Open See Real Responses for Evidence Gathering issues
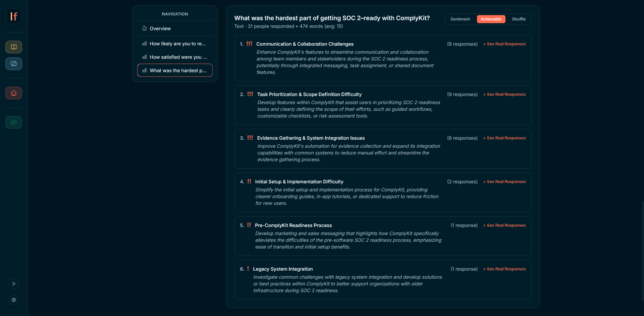644x316 pixels. (x=504, y=138)
